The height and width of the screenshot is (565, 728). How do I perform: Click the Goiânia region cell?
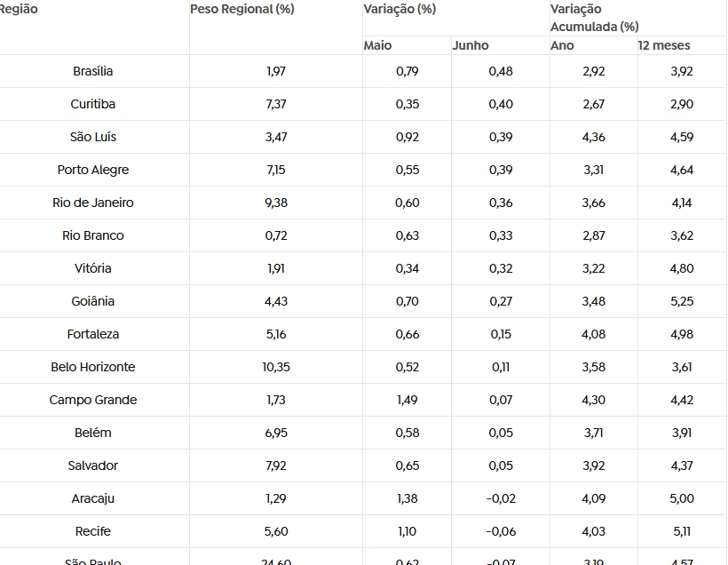[x=93, y=301]
